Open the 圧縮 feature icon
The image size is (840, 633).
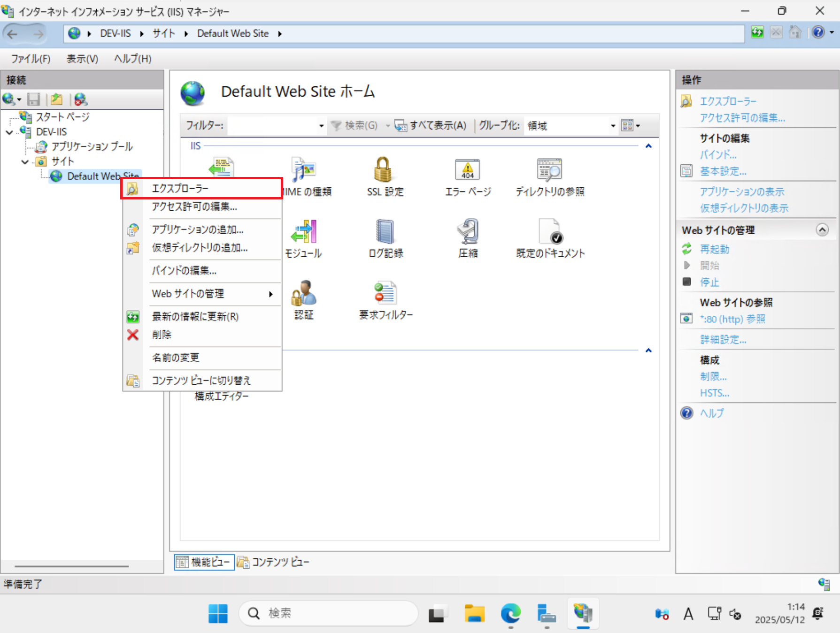pyautogui.click(x=468, y=238)
